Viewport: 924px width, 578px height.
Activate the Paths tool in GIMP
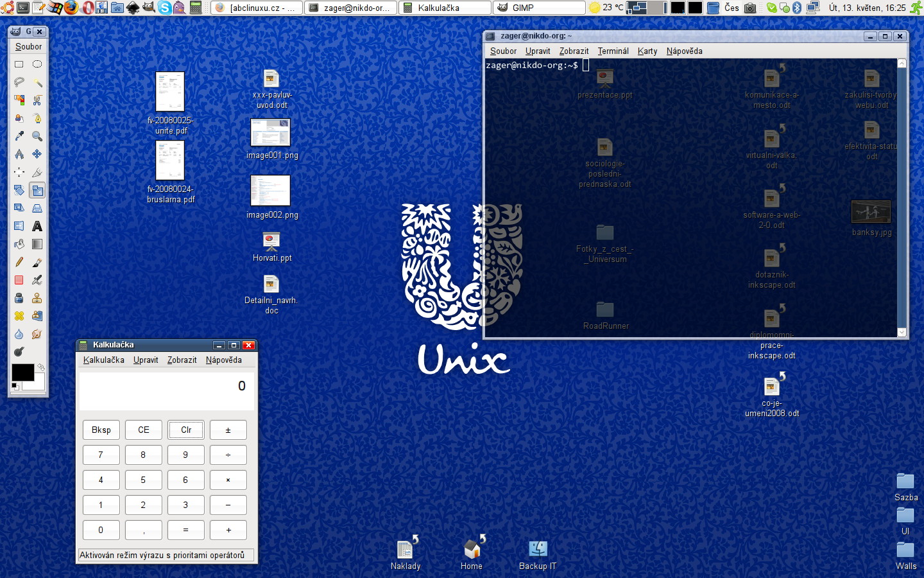click(37, 118)
